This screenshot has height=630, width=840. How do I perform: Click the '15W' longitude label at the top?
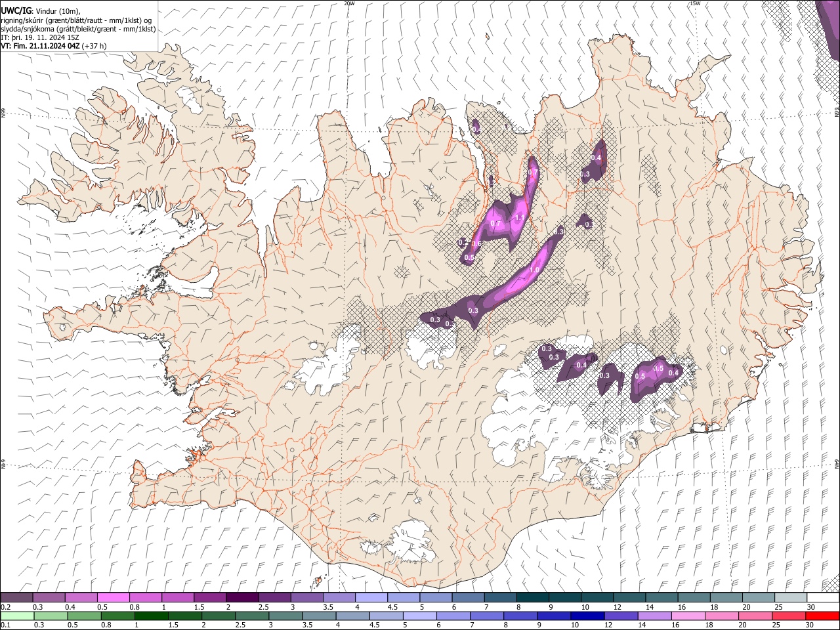[x=695, y=3]
